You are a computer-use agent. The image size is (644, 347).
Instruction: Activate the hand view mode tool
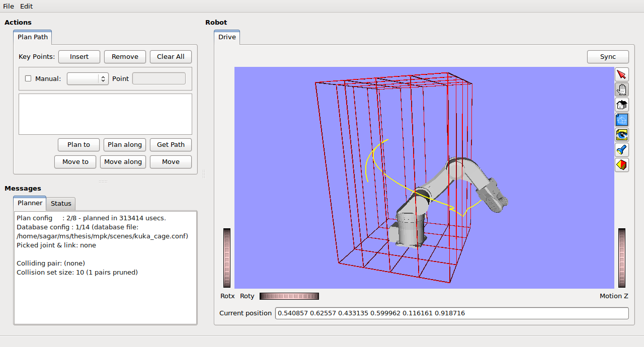click(x=622, y=90)
